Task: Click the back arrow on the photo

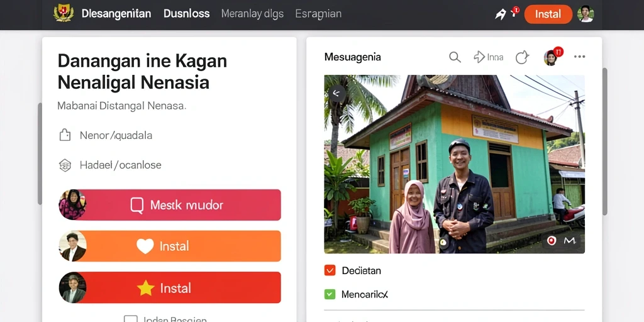Action: 336,93
